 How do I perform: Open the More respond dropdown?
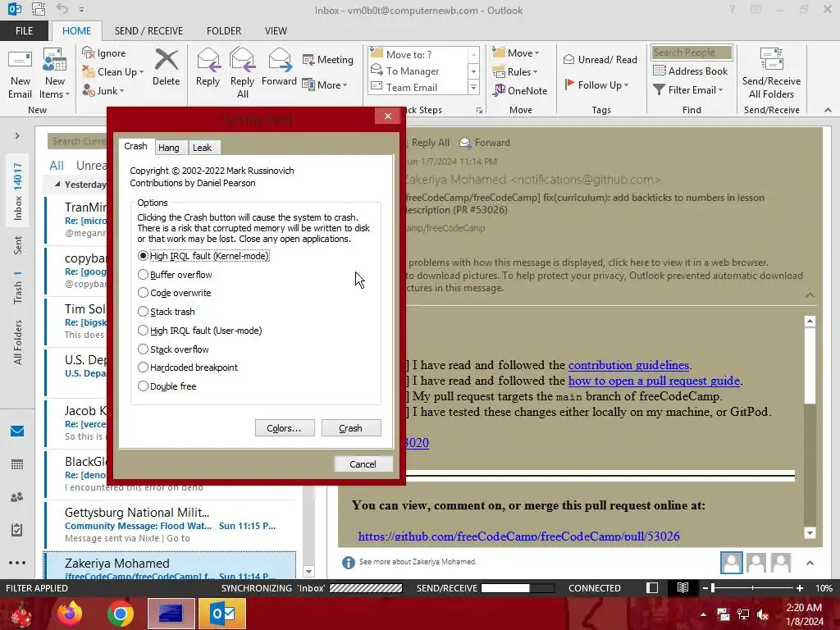pos(325,84)
